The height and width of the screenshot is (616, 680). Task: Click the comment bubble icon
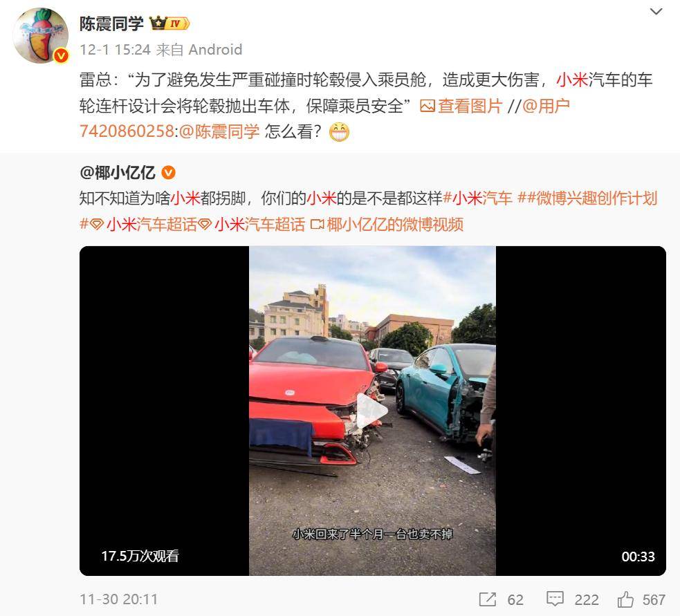555,599
